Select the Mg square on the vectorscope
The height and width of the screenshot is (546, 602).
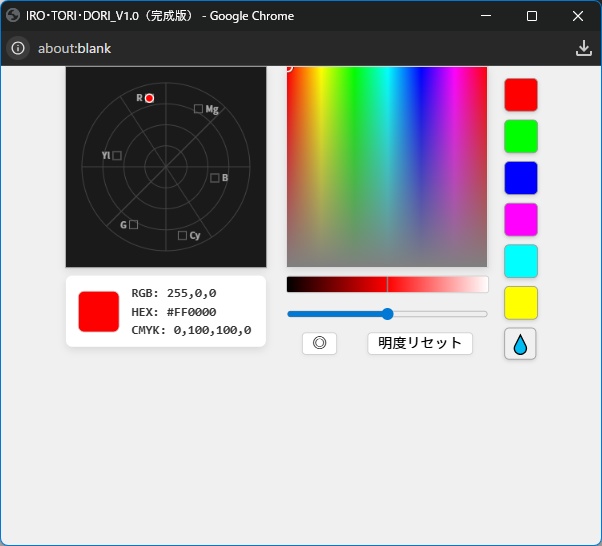coord(198,109)
